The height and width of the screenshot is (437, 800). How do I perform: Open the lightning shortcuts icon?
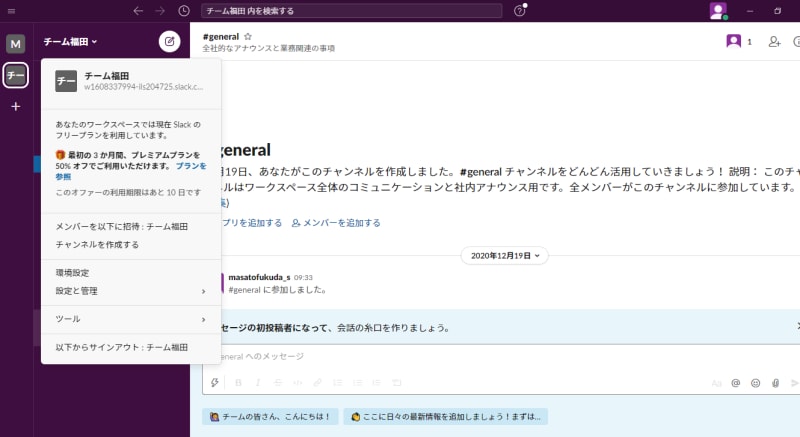(215, 382)
